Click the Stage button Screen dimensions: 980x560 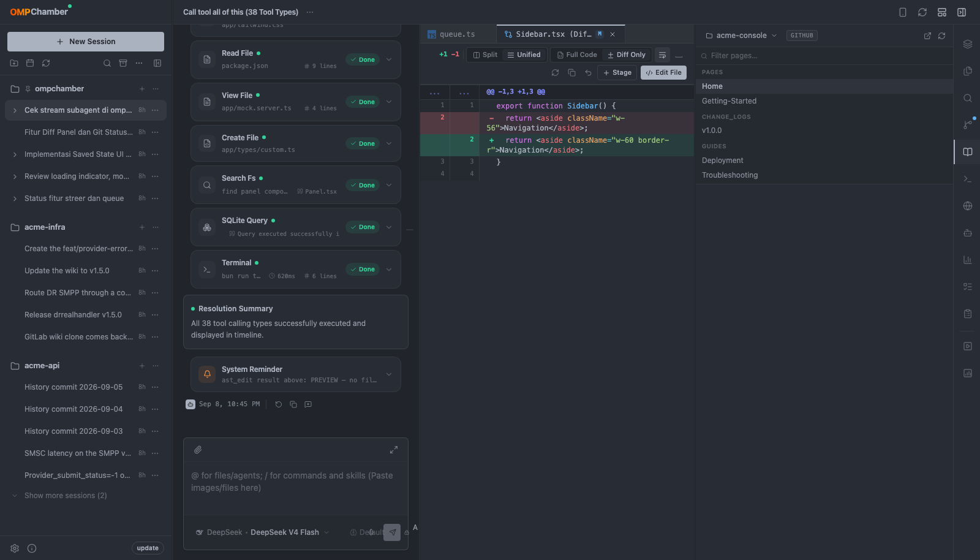click(617, 73)
